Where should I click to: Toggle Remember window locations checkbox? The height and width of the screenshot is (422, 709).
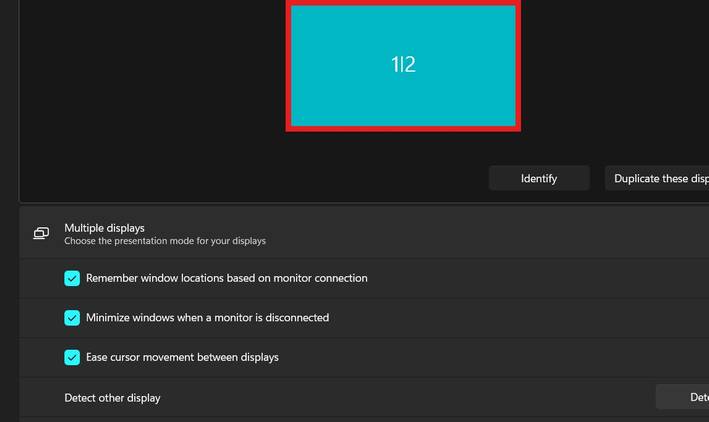72,278
